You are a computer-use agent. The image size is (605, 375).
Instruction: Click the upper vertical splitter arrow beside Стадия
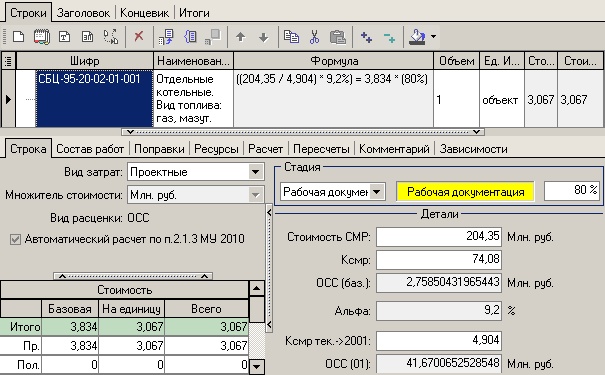click(269, 212)
